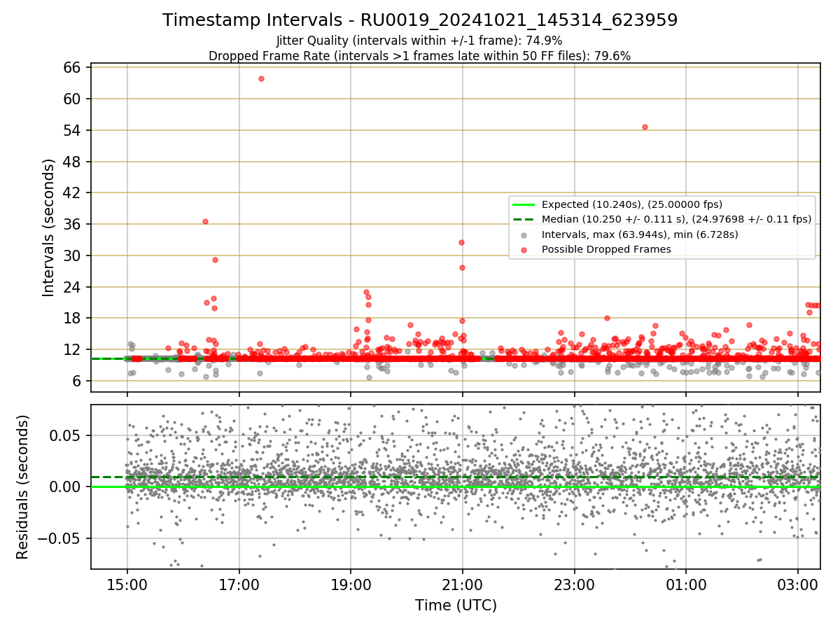Click the "Expected (10.240s)" legend entry text
Screen dimensions: 840x630
click(633, 204)
